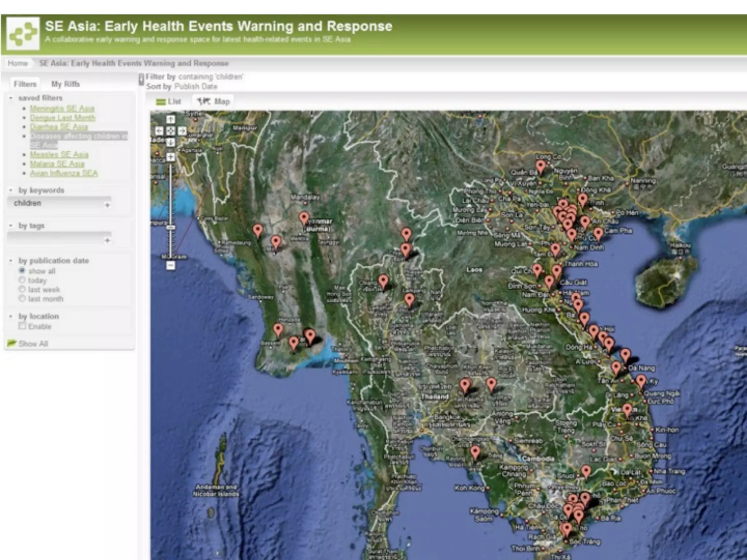Select the 'today' publication date option
This screenshot has height=560, width=747.
click(22, 280)
